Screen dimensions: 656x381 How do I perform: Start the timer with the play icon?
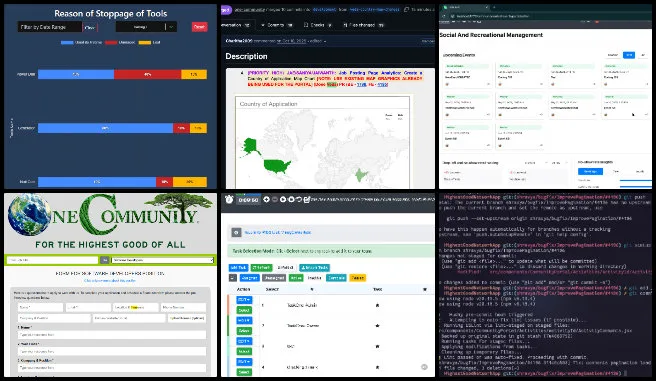tap(283, 199)
